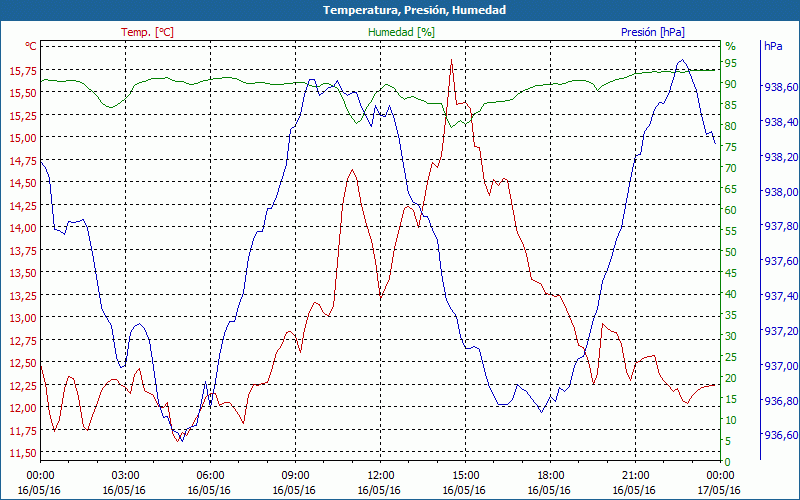Click pressure axis value 938,00
The height and width of the screenshot is (500, 800).
[x=781, y=191]
